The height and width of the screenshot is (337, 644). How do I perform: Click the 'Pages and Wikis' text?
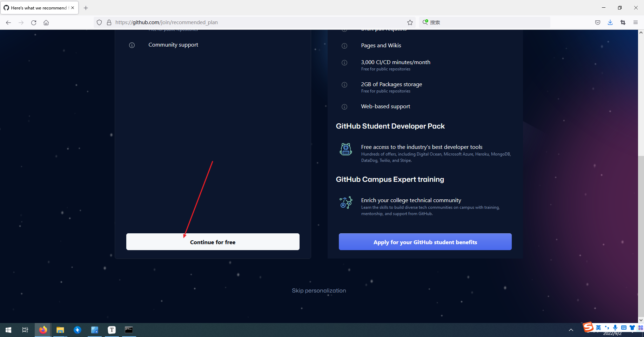point(381,46)
